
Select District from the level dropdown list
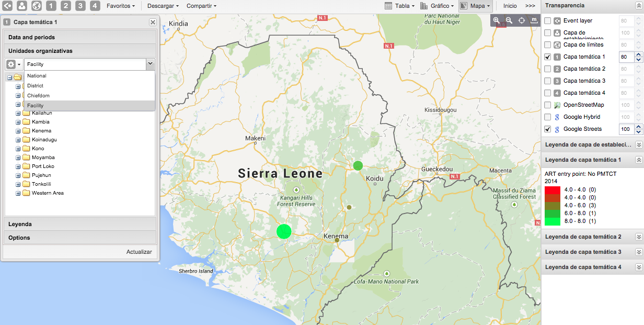[x=36, y=86]
